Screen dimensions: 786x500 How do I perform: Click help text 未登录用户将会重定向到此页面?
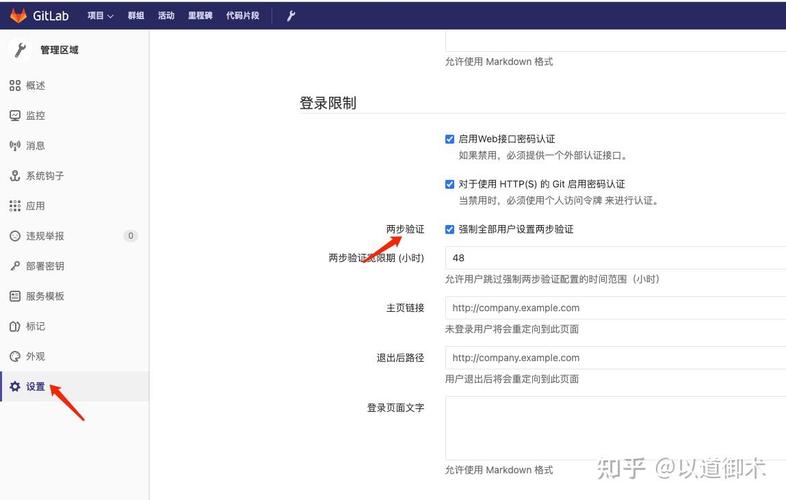click(512, 329)
